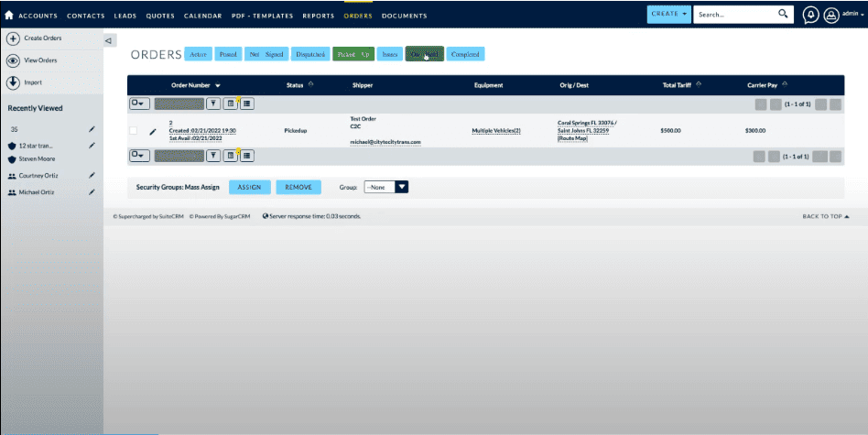
Task: Open the DOCUMENTS menu
Action: pos(404,16)
